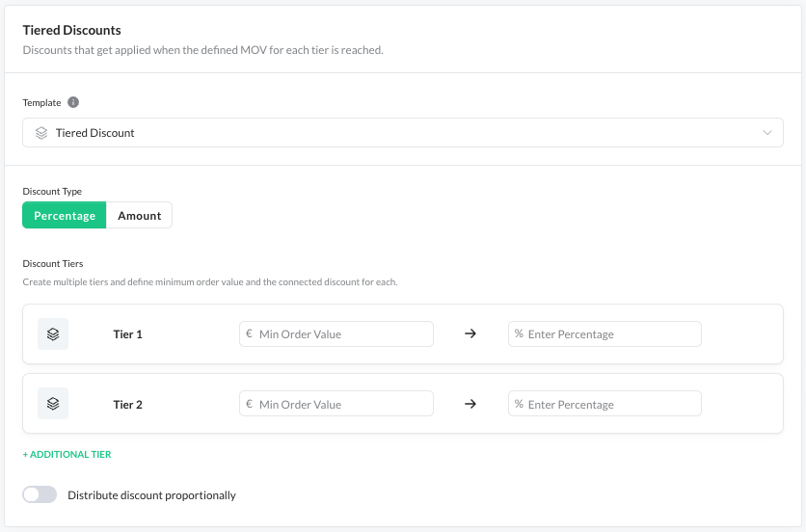Click the Discount Type label
This screenshot has width=806, height=532.
(x=52, y=191)
